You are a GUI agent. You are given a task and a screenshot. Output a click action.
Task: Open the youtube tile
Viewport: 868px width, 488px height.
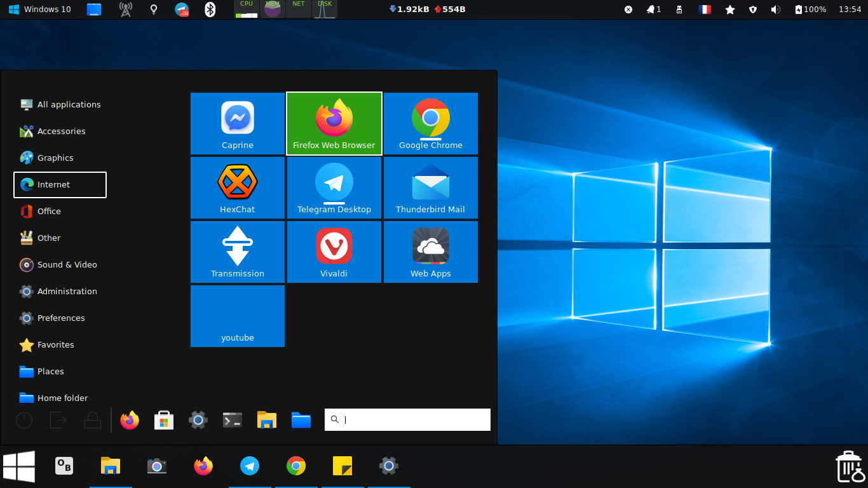click(238, 316)
